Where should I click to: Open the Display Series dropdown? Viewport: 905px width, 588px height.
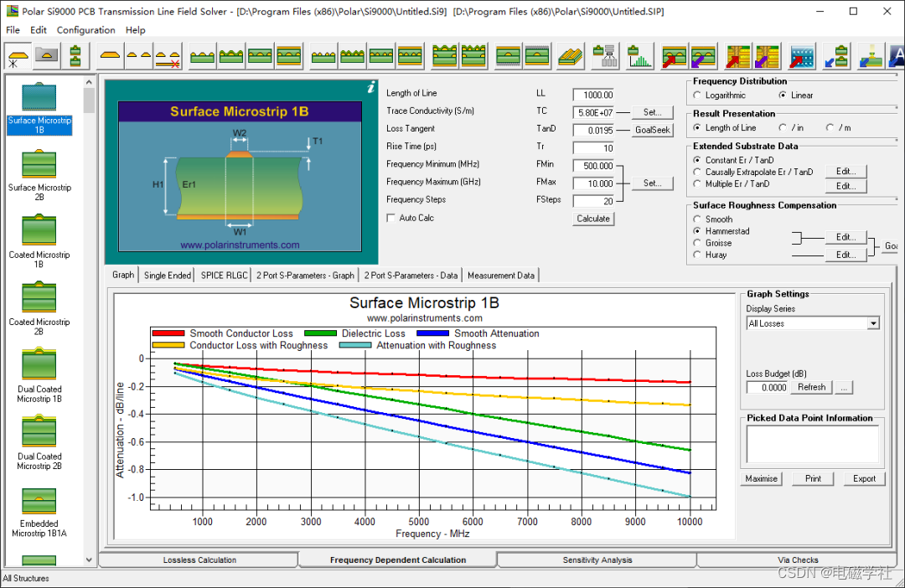click(x=873, y=323)
